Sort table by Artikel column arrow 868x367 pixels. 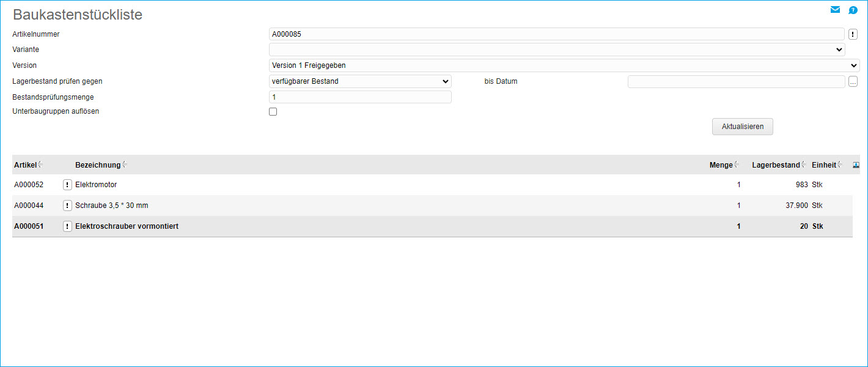click(40, 165)
